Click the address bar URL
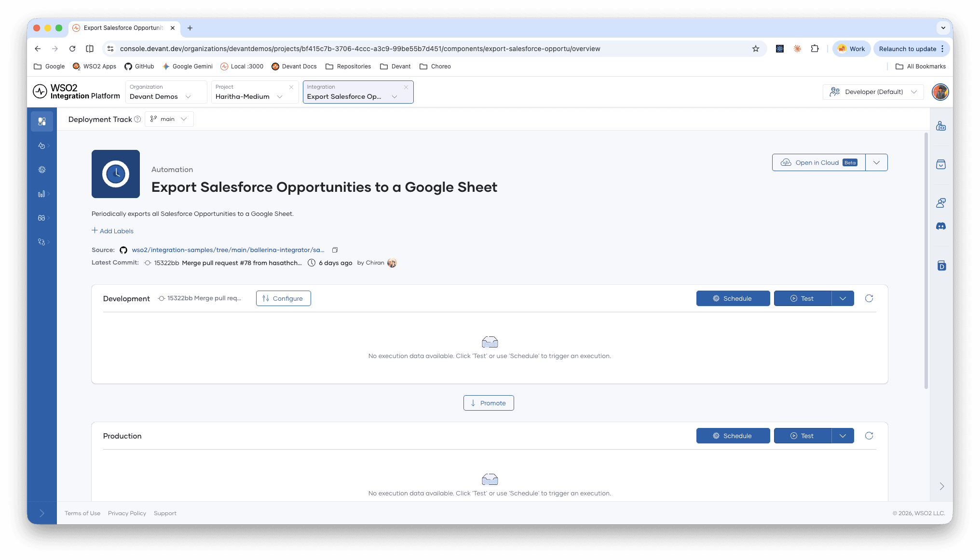This screenshot has width=980, height=560. click(x=360, y=49)
